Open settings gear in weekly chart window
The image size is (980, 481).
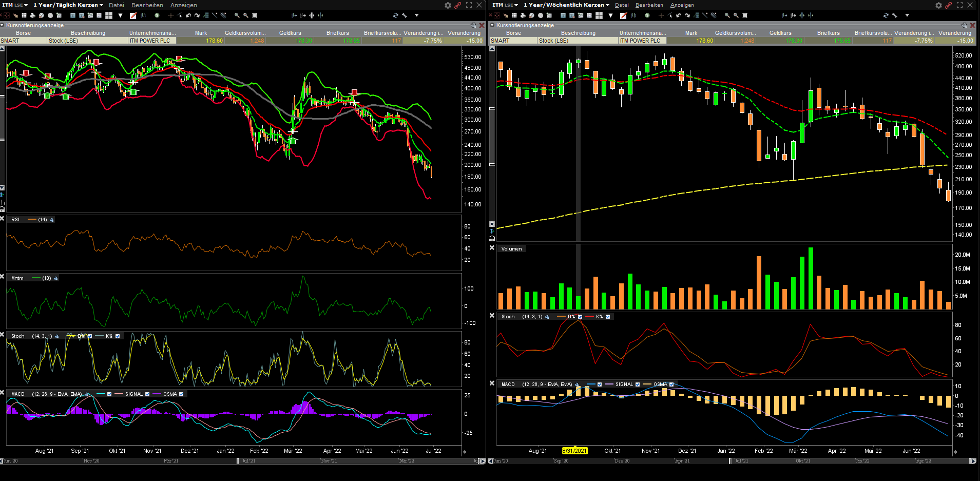click(938, 5)
